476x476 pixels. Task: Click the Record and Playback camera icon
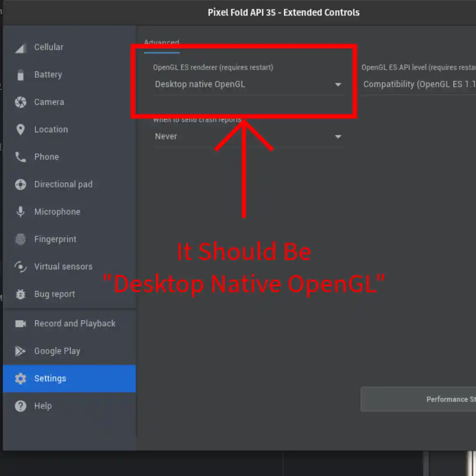pyautogui.click(x=20, y=324)
